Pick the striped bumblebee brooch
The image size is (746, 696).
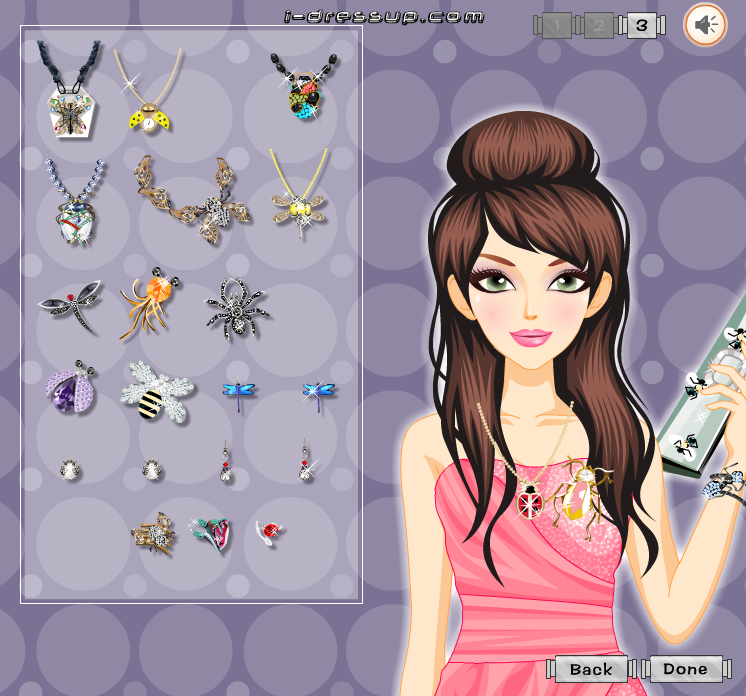(157, 392)
